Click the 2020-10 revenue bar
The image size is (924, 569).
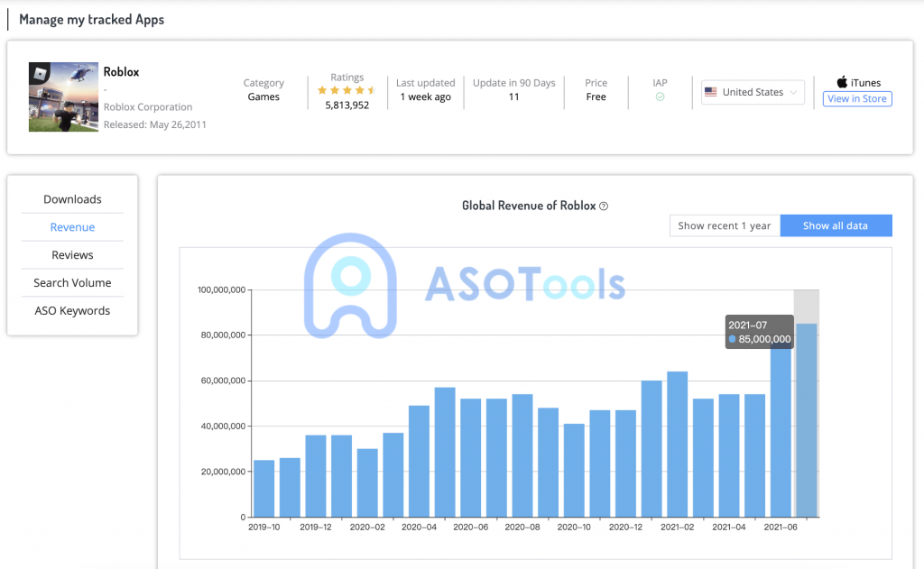click(x=574, y=471)
